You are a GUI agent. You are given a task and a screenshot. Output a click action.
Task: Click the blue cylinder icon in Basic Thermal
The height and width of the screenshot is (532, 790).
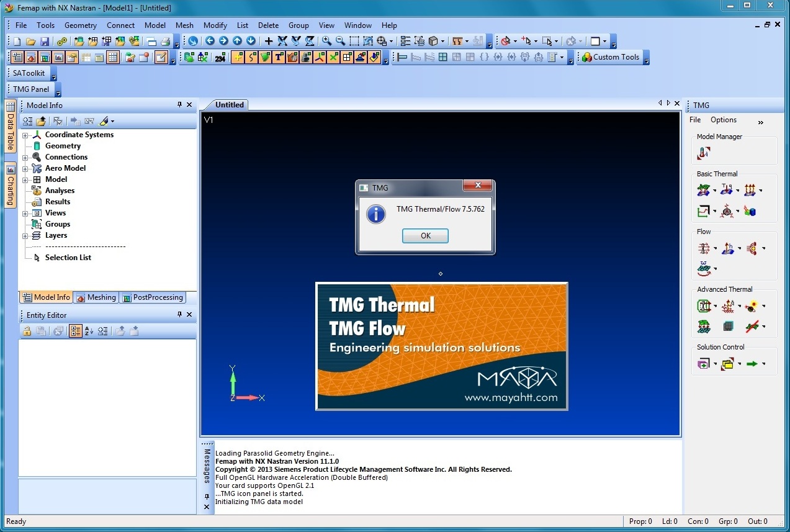point(750,212)
